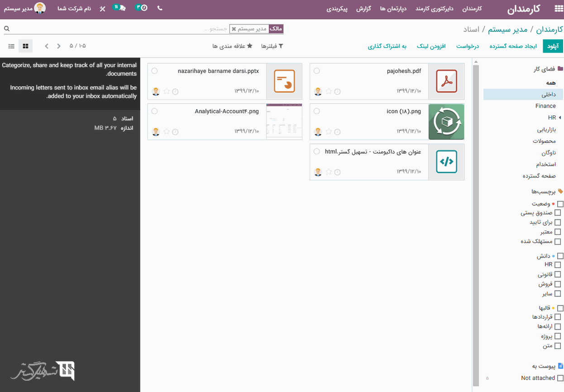Star the pajohesh.pdf document as favorite
Viewport: 564px width, 392px height.
pos(329,91)
